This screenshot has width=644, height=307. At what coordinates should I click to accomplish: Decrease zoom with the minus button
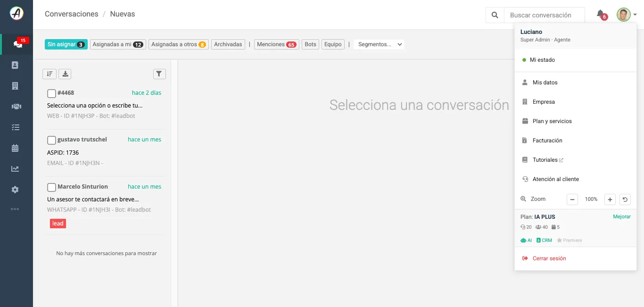point(572,199)
